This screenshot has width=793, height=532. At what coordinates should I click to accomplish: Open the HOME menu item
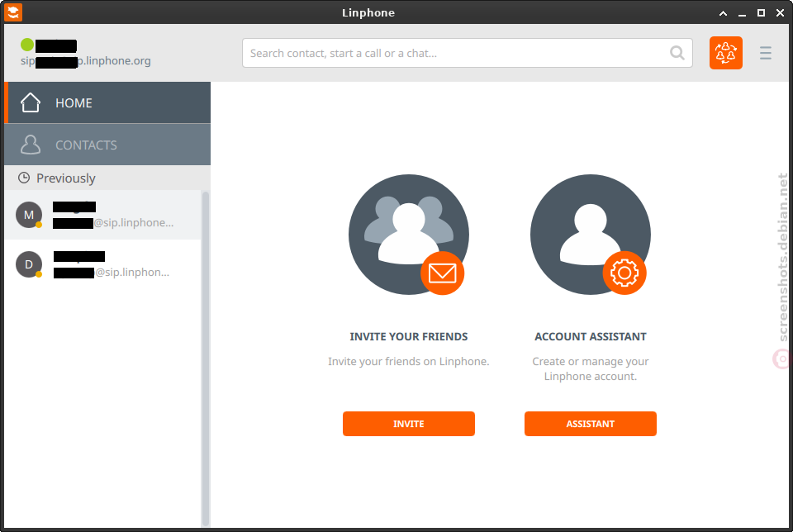click(x=107, y=102)
